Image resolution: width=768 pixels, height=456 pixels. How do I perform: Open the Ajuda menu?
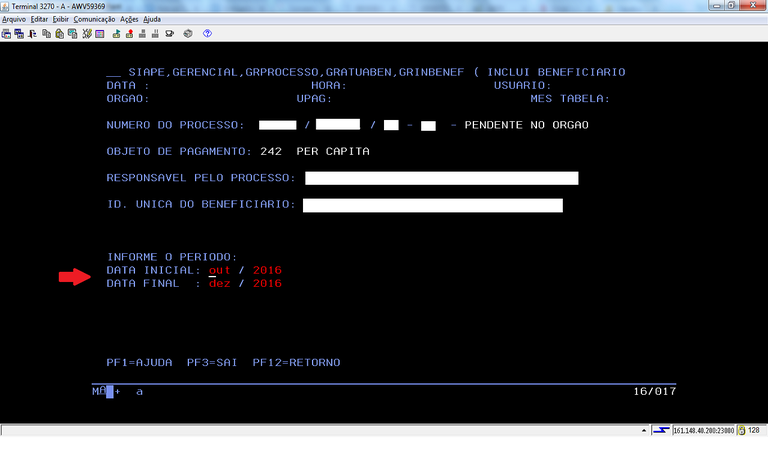coord(152,19)
